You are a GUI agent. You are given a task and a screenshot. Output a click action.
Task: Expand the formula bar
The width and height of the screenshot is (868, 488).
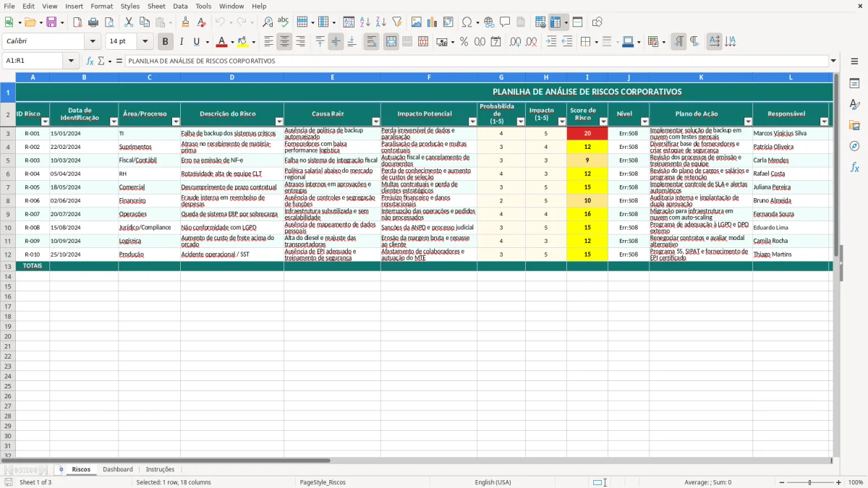point(833,61)
